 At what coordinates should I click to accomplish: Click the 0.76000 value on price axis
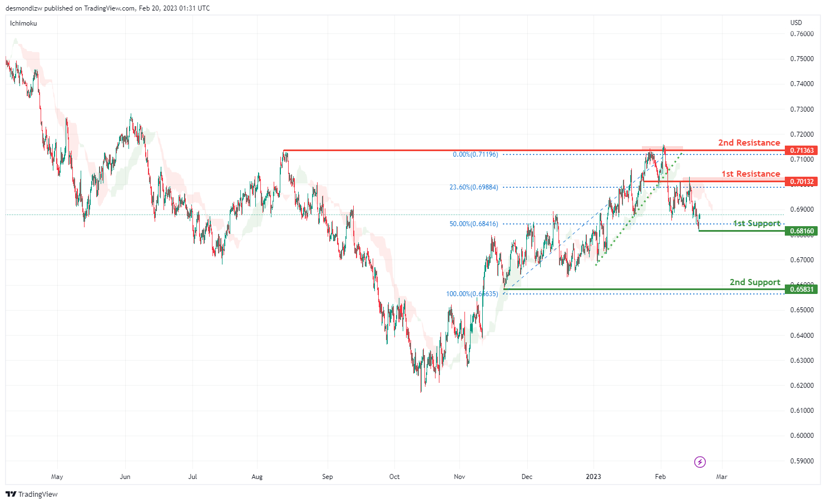click(802, 34)
